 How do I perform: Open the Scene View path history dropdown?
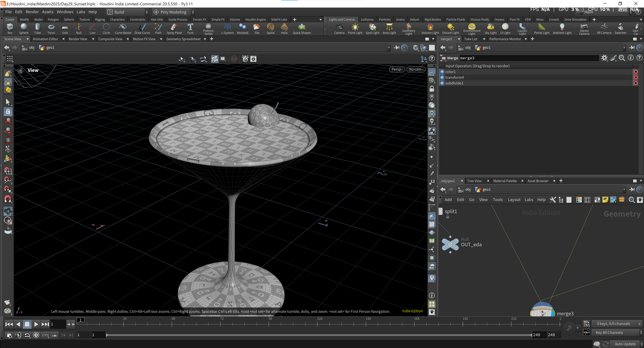click(x=389, y=47)
